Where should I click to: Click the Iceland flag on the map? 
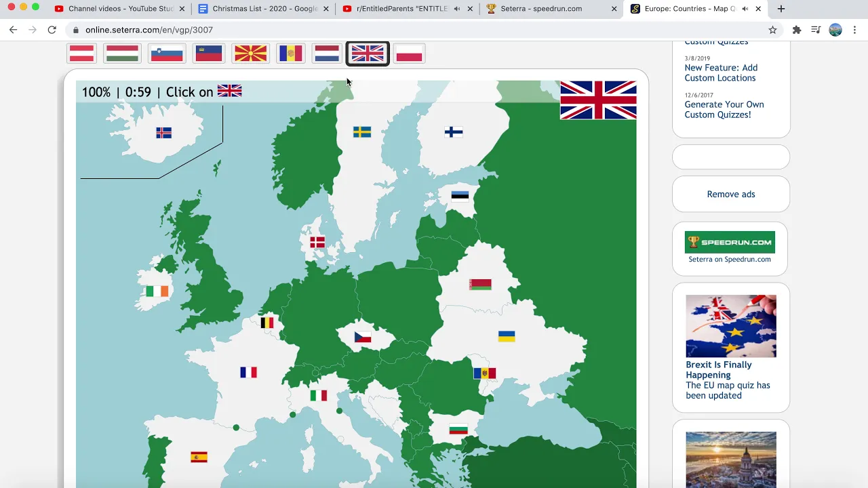pos(164,133)
